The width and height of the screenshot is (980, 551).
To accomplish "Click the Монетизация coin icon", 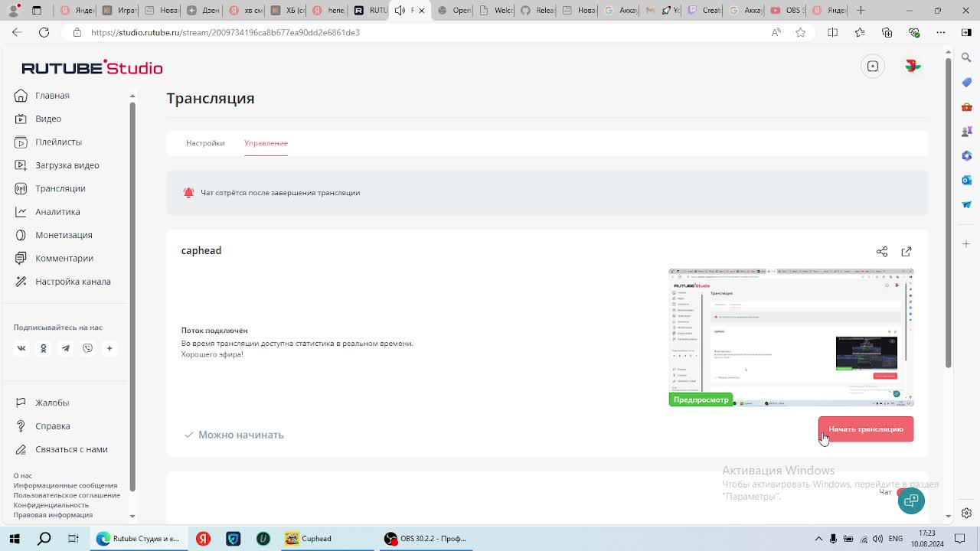I will (x=21, y=235).
